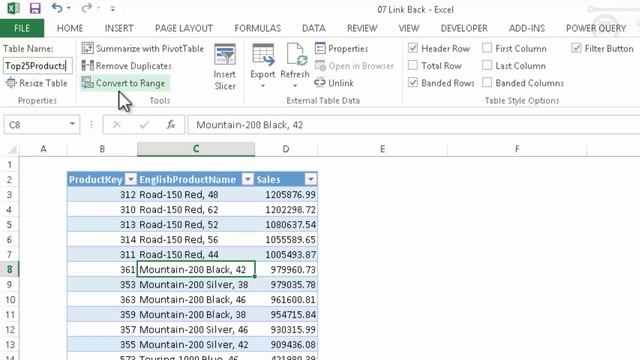Toggle the Filter Button checkbox
The image size is (640, 360).
click(x=576, y=48)
